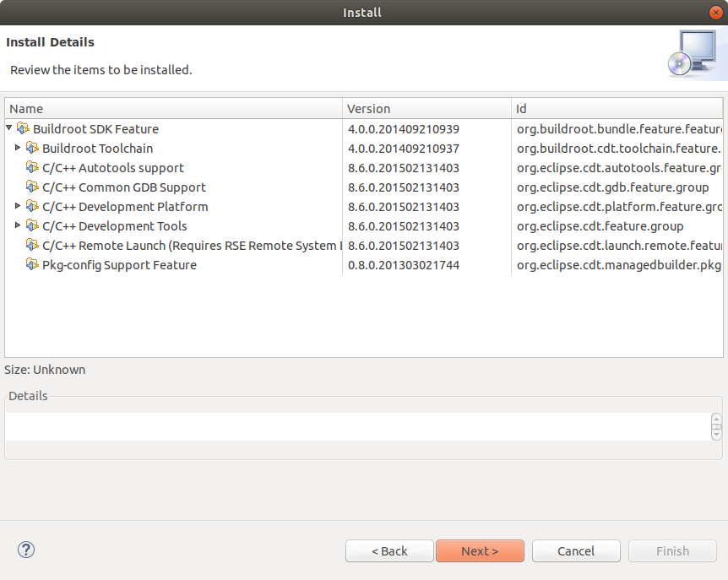The width and height of the screenshot is (728, 580).
Task: Click the Details area scroll down arrow
Action: (x=716, y=434)
